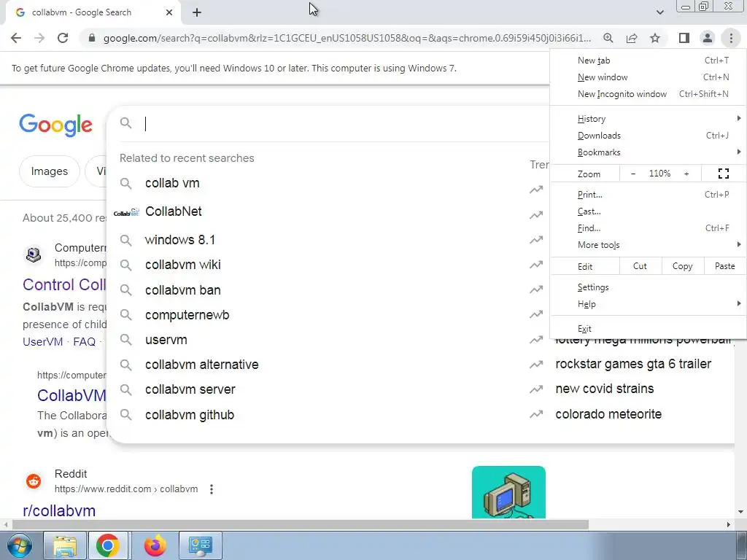Screen dimensions: 747x560
Task: Select the 'collab vm' suggestion
Action: [172, 183]
